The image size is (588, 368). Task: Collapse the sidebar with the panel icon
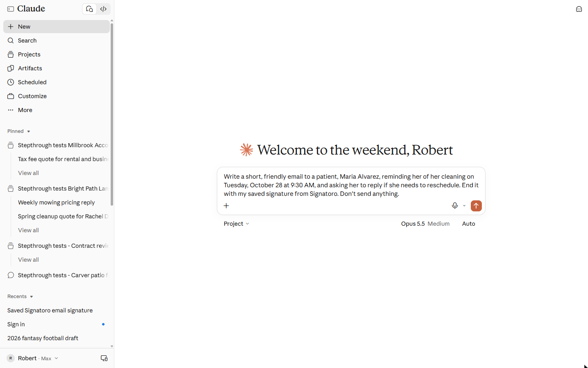pos(11,9)
